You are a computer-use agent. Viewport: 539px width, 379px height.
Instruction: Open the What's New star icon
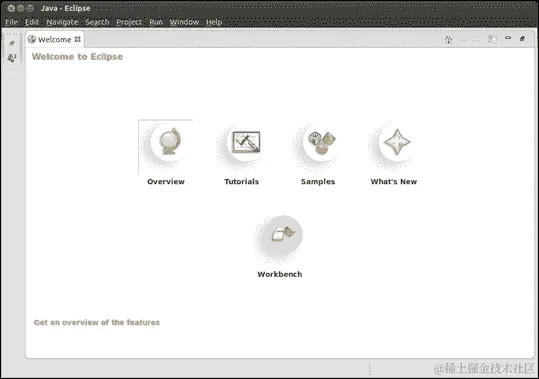(397, 142)
